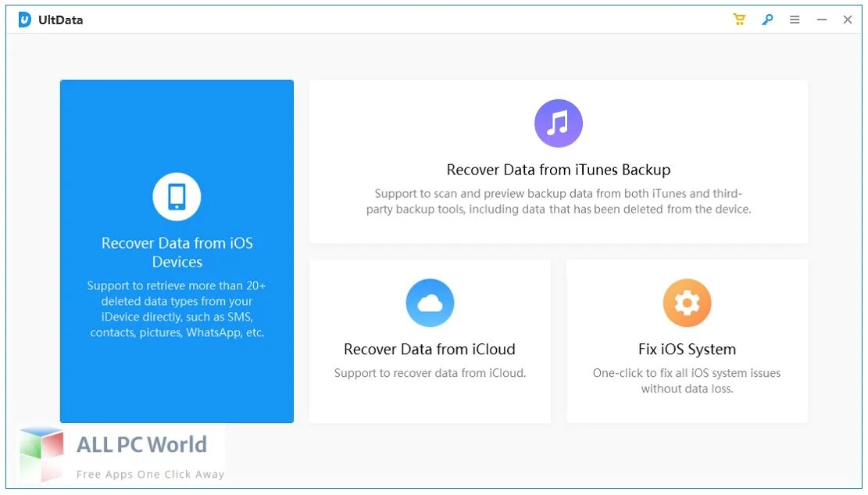Click the orange gear Fix iOS icon

click(x=687, y=303)
